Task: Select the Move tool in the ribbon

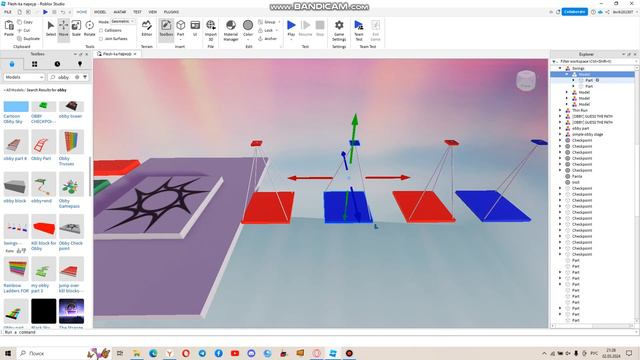Action: point(64,29)
